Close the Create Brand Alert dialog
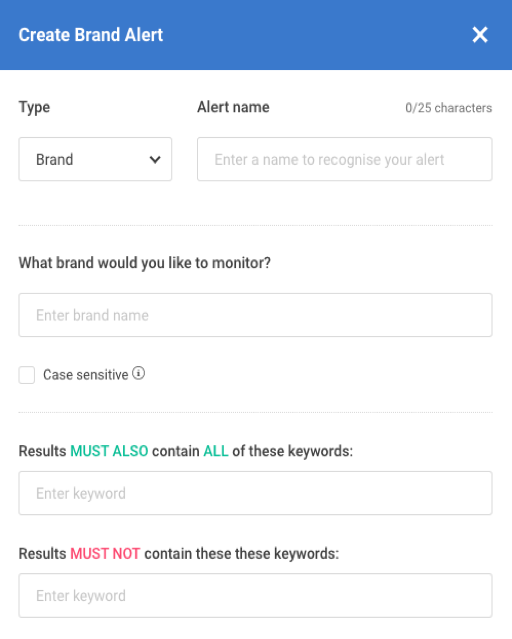 pos(480,35)
